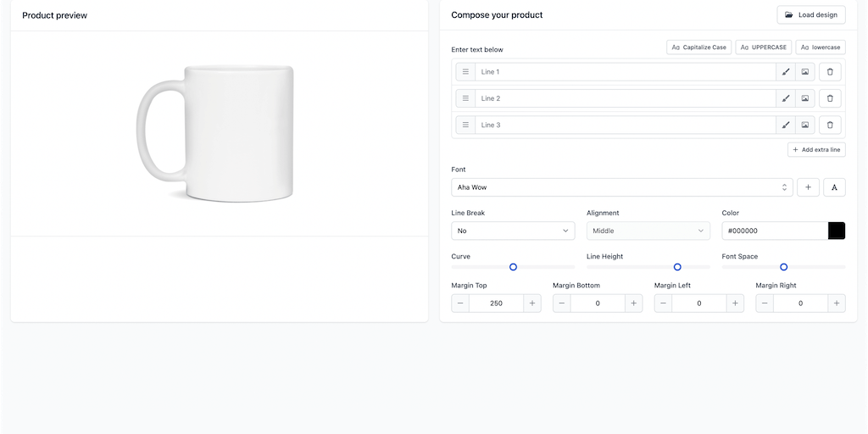Screen dimensions: 868x434
Task: Click the font style 'A' icon button
Action: point(834,187)
